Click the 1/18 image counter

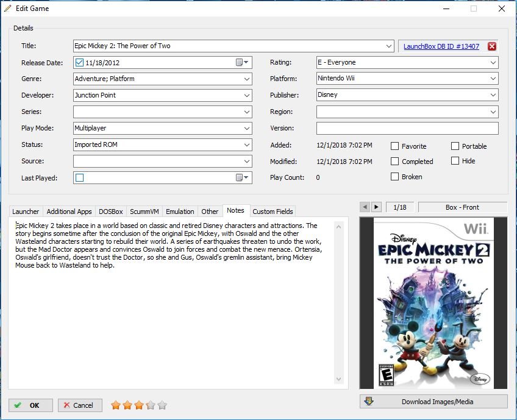tap(399, 207)
